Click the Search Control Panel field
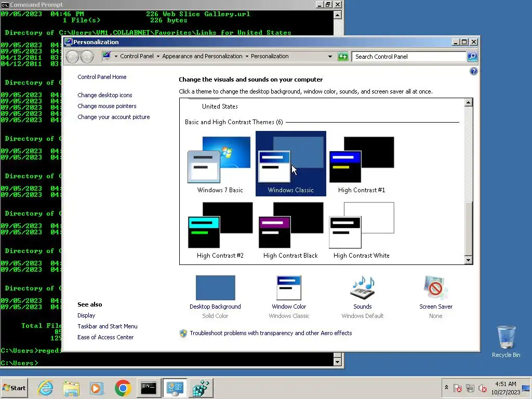Screen dimensions: 532x399 pyautogui.click(x=409, y=57)
